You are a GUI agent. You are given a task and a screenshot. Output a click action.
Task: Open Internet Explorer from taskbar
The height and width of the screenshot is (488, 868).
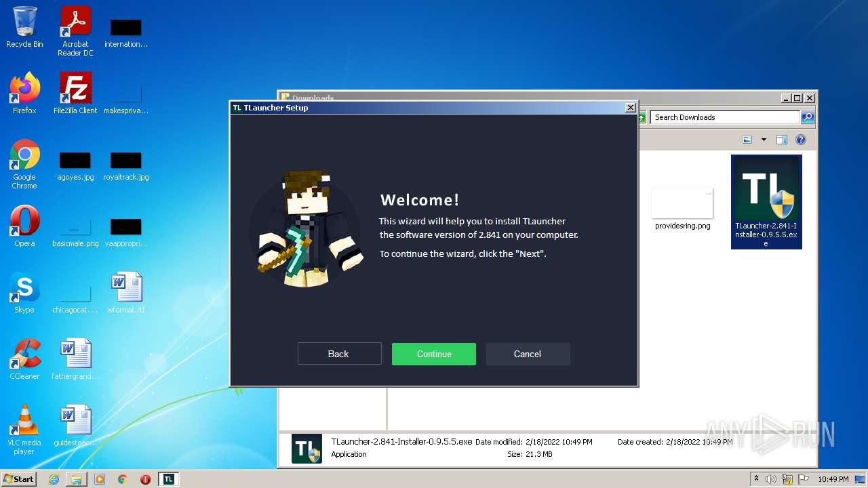[54, 479]
